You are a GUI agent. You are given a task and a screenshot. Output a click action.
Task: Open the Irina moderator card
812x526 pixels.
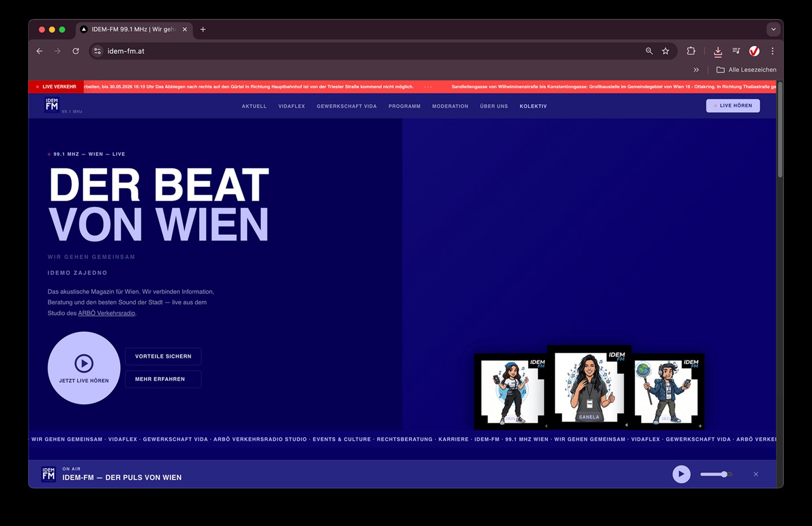tap(511, 392)
